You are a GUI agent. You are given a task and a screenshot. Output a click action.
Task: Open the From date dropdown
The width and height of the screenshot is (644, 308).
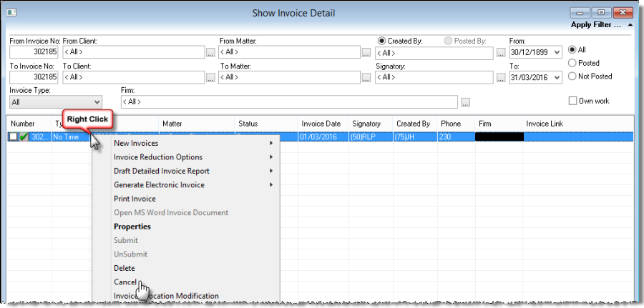click(x=557, y=52)
